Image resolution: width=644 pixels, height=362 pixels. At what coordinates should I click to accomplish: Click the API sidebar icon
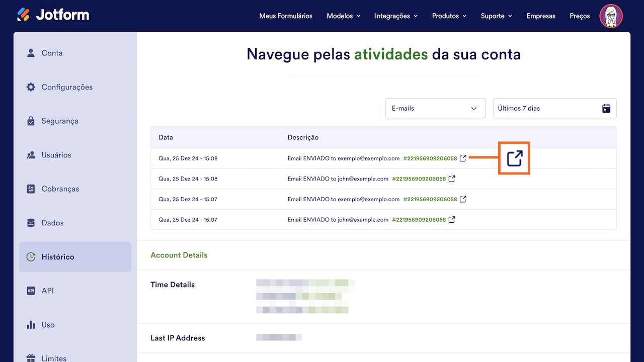point(30,291)
